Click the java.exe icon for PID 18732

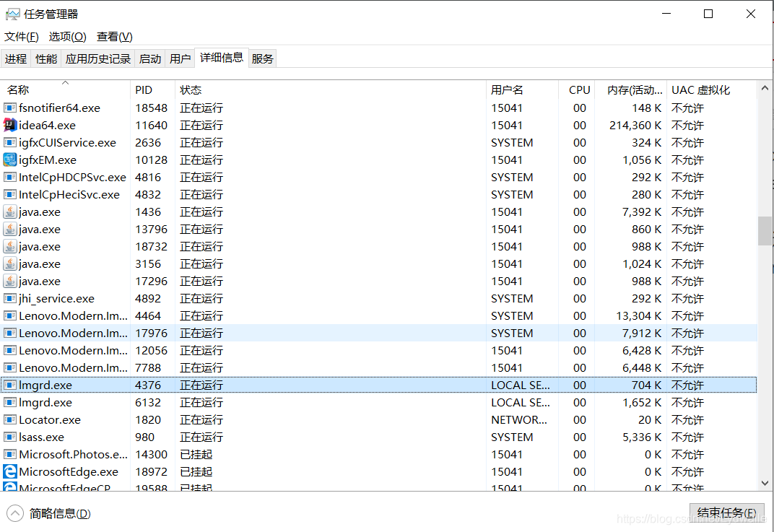click(x=10, y=246)
